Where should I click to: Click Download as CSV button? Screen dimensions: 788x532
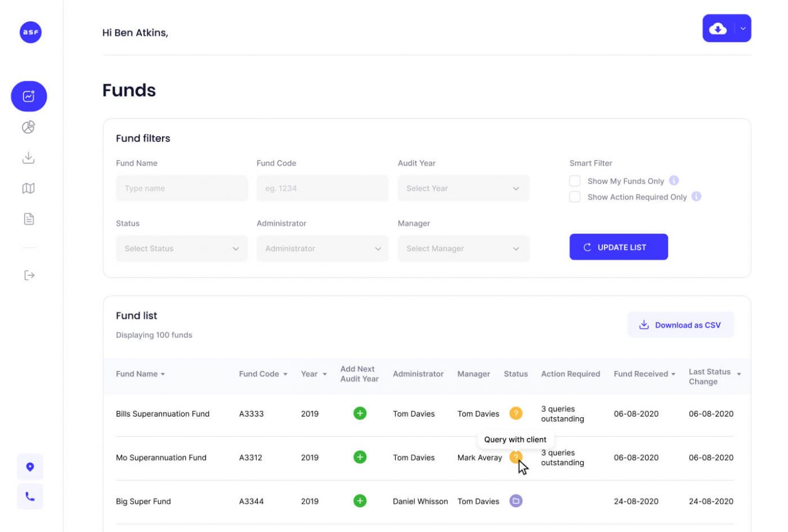(x=681, y=325)
